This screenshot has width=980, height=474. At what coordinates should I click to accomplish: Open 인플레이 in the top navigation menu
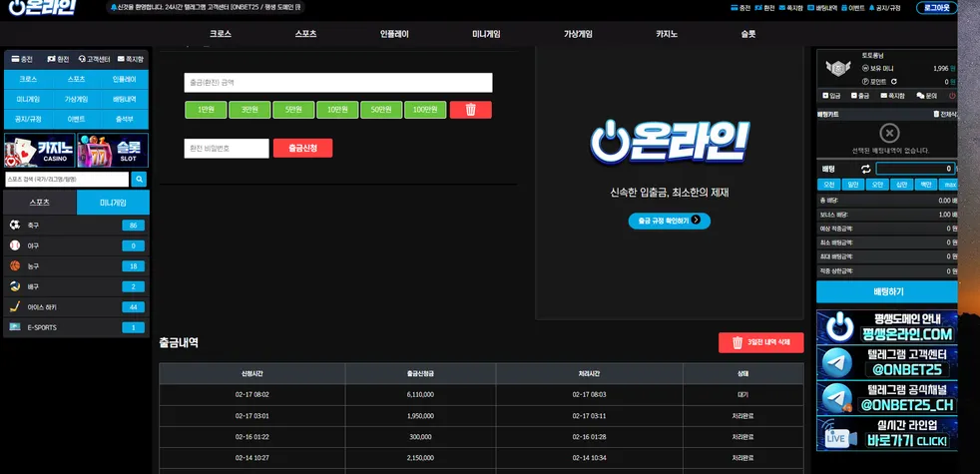pos(394,34)
